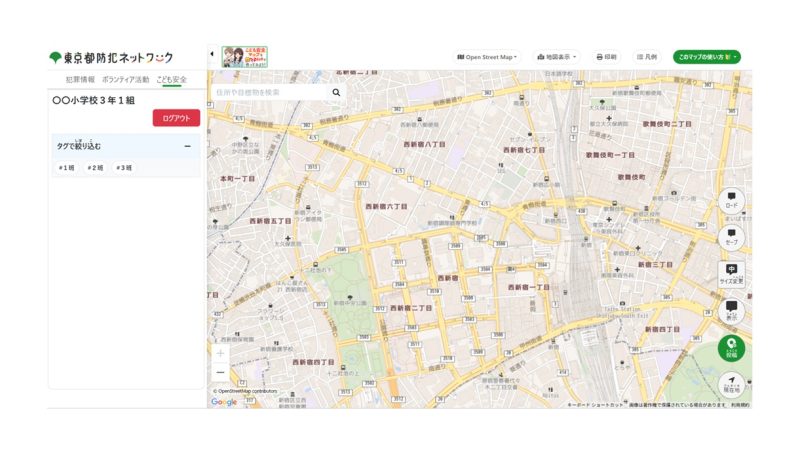Click the サイズ変更 size change icon

[x=731, y=273]
